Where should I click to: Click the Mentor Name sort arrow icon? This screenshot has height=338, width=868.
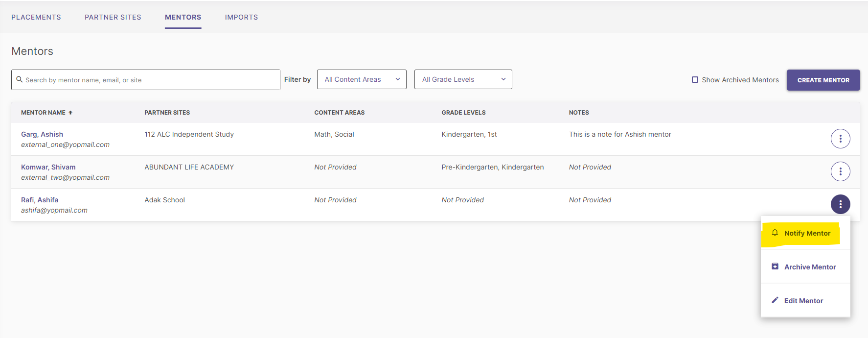pyautogui.click(x=70, y=113)
